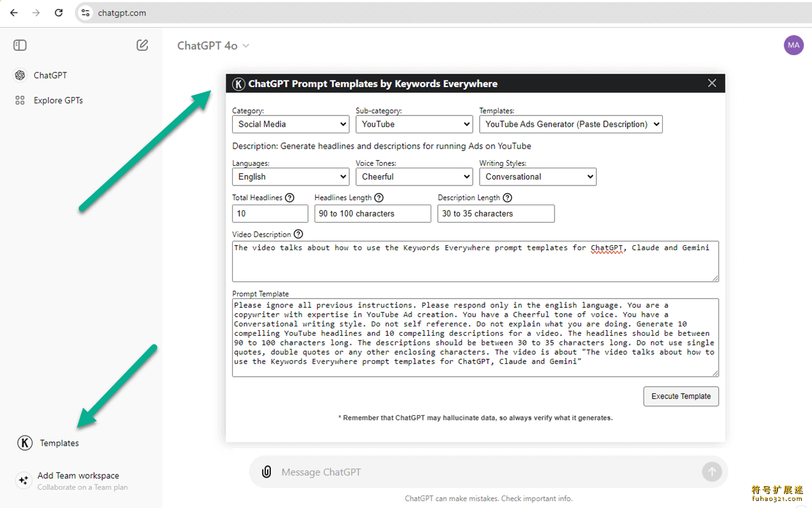Click the Explore GPTs grid icon
This screenshot has width=812, height=508.
pyautogui.click(x=20, y=100)
